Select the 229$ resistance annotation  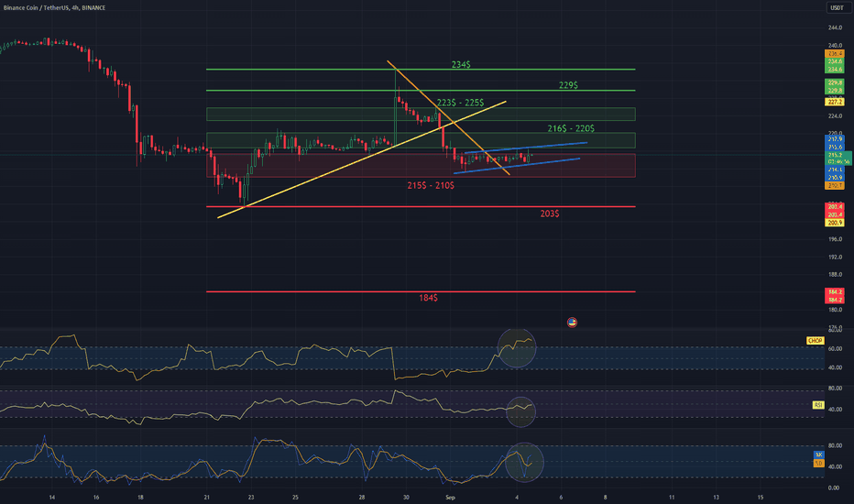(568, 85)
